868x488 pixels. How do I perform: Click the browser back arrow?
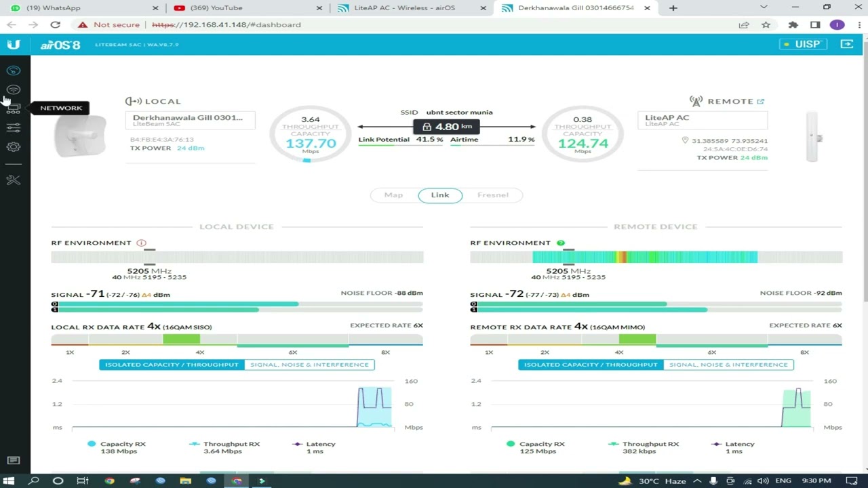click(x=12, y=24)
